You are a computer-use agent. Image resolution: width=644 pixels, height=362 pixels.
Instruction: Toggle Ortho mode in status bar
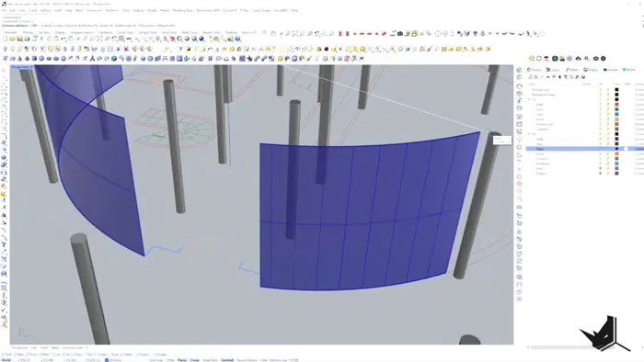tap(170, 360)
